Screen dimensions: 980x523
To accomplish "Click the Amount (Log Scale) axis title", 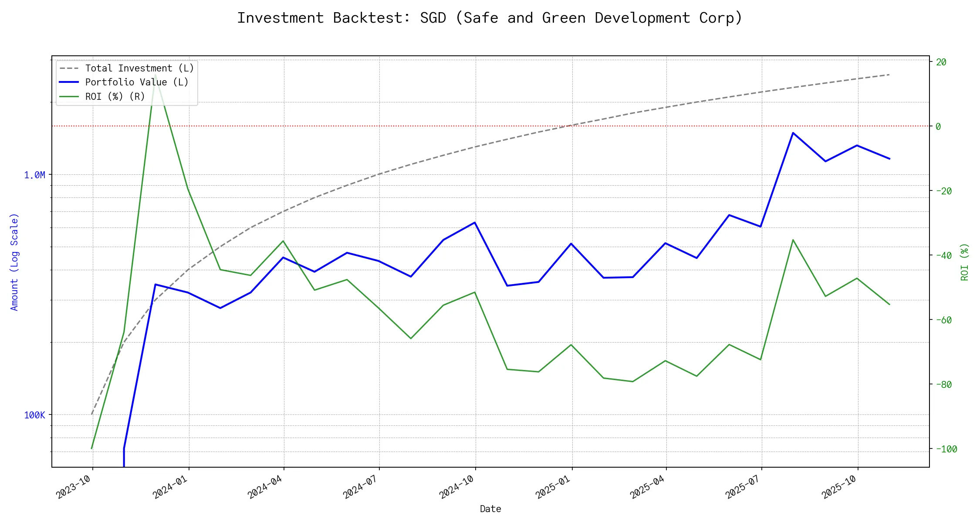I will [14, 262].
